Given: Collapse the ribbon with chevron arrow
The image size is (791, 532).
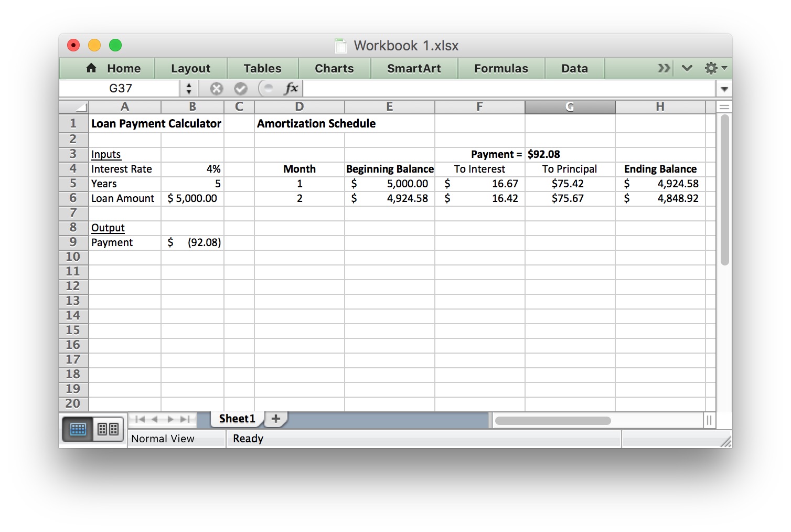Looking at the screenshot, I should pyautogui.click(x=687, y=68).
